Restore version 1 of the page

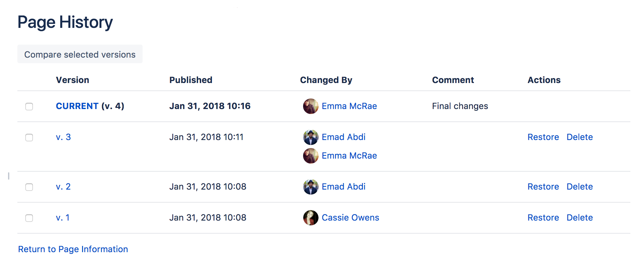(543, 217)
